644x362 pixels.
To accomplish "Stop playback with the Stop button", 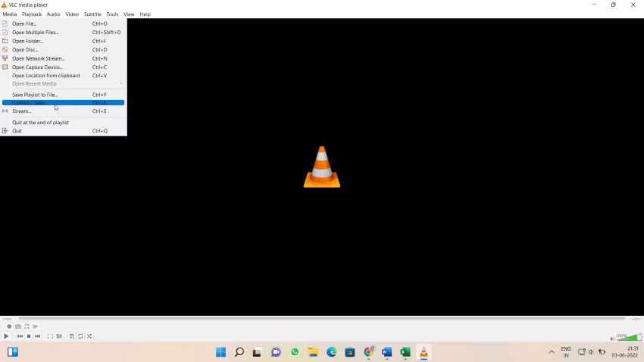I will pos(29,336).
